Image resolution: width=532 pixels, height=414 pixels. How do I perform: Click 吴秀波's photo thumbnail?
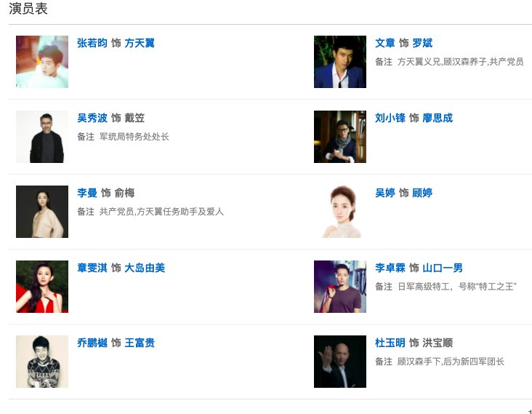(x=42, y=137)
